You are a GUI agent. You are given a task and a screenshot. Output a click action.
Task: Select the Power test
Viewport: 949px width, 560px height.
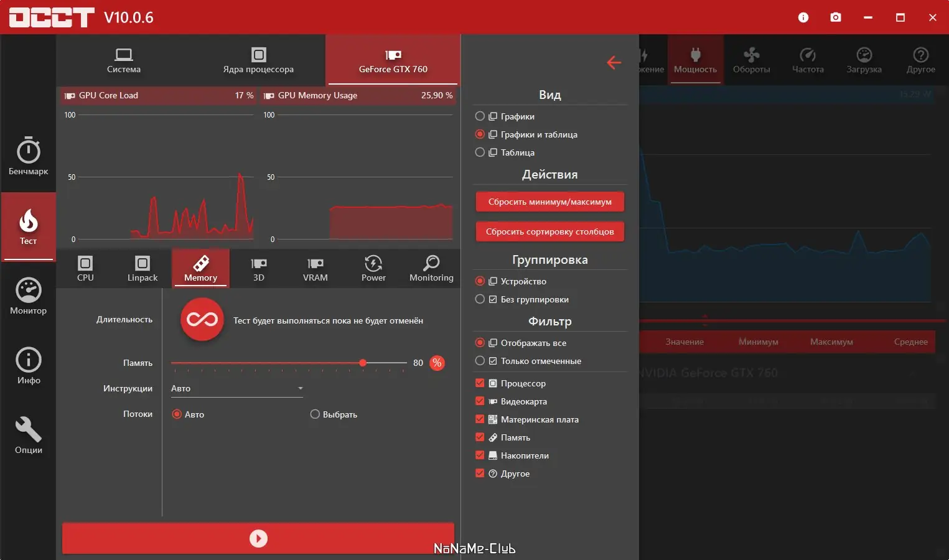tap(373, 269)
